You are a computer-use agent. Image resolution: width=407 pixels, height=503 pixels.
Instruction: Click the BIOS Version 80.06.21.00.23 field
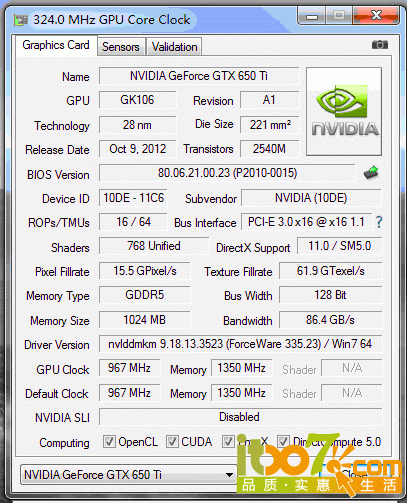[227, 173]
